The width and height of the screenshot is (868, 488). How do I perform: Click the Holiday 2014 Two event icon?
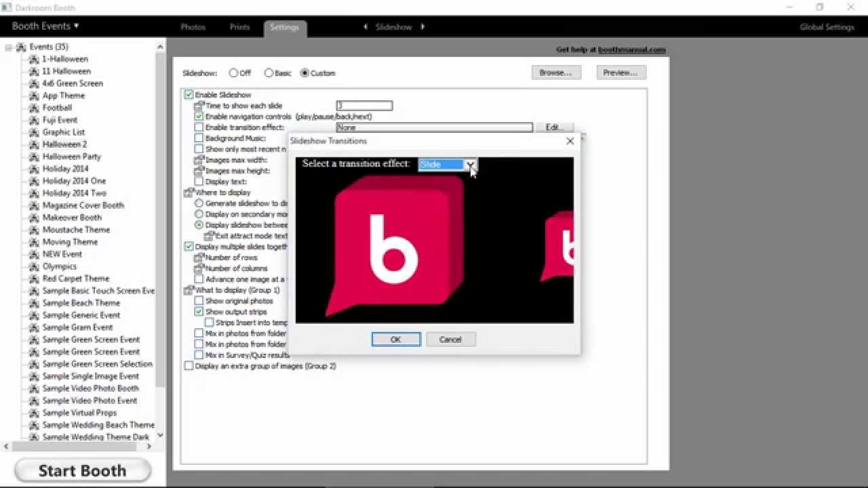[x=34, y=193]
